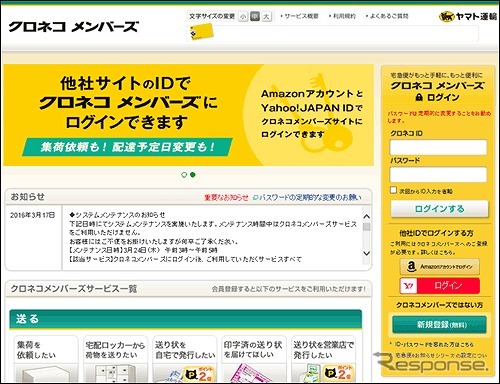Click クロネコメンバーズサービス一覧 heading
Image resolution: width=500 pixels, height=384 pixels.
click(74, 289)
